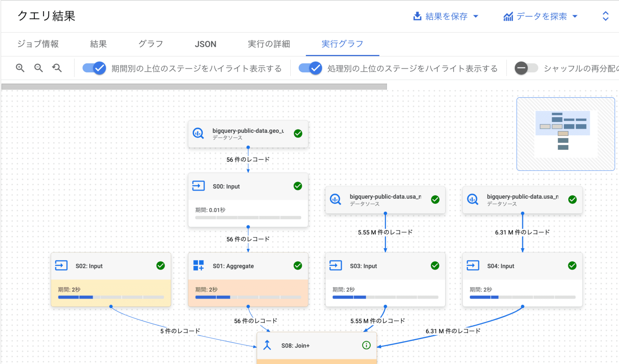The width and height of the screenshot is (619, 364).
Task: Click the zoom in magnifier icon
Action: coord(20,68)
